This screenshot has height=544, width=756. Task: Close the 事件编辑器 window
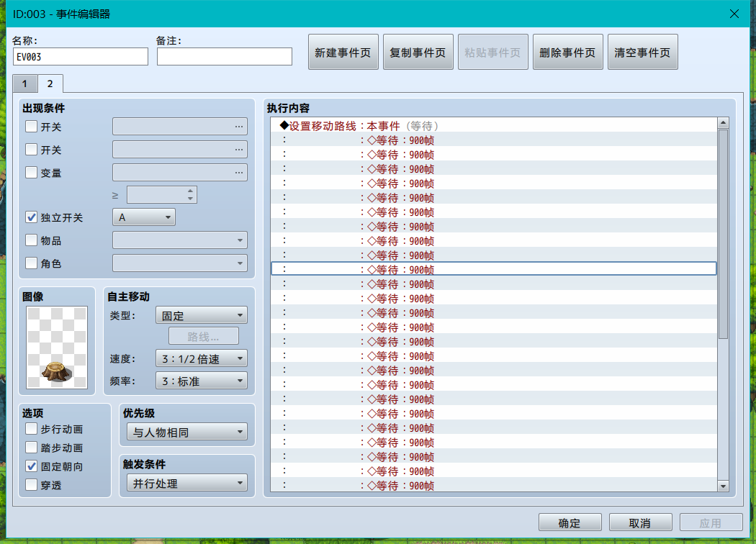click(734, 14)
